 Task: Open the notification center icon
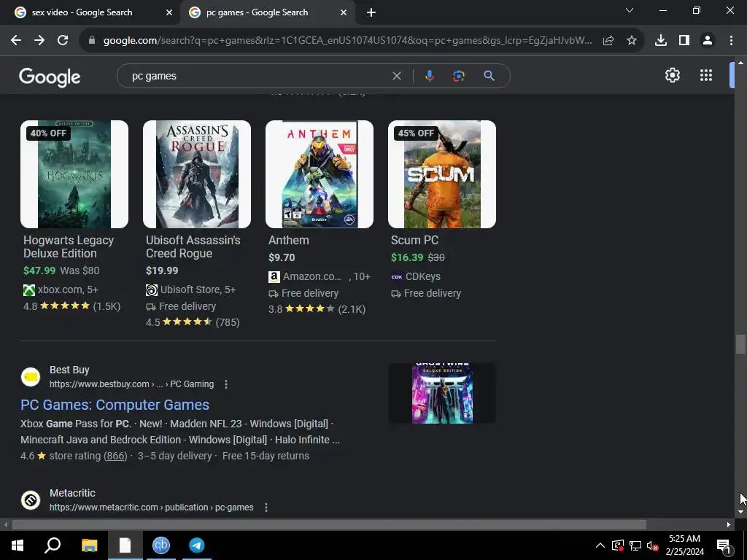[724, 545]
